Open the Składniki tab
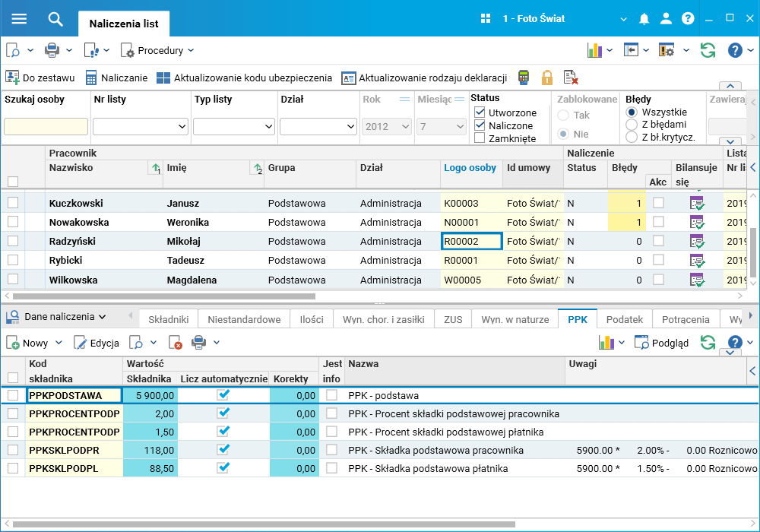This screenshot has height=532, width=760. [168, 319]
